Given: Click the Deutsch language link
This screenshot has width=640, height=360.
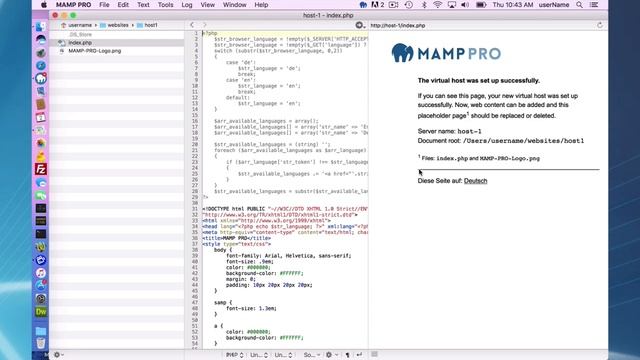Looking at the screenshot, I should [x=475, y=181].
